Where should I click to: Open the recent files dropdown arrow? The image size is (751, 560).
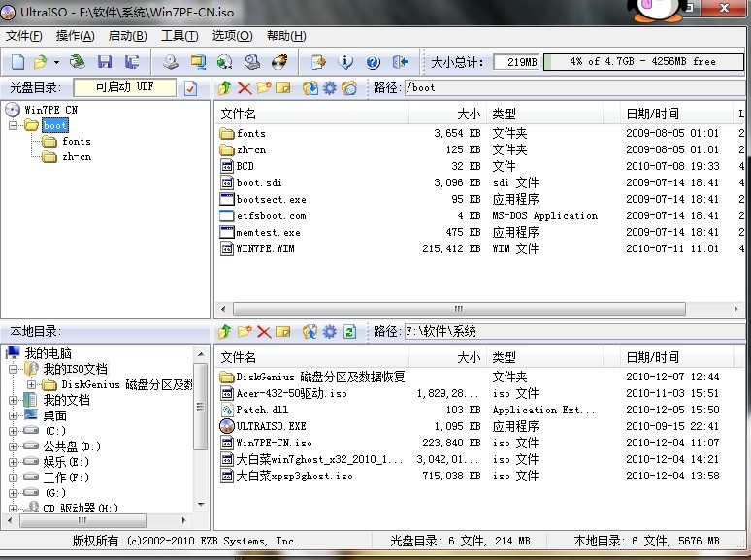click(56, 62)
